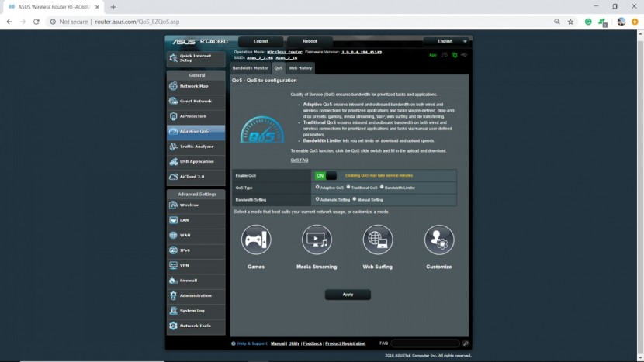The image size is (644, 362).
Task: Toggle the Enable QoS switch
Action: tap(326, 176)
